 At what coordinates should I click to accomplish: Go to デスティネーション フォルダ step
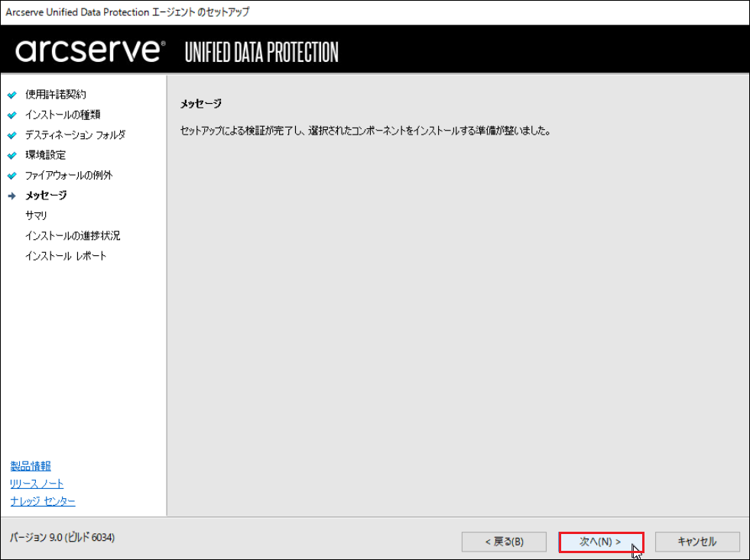pyautogui.click(x=75, y=134)
